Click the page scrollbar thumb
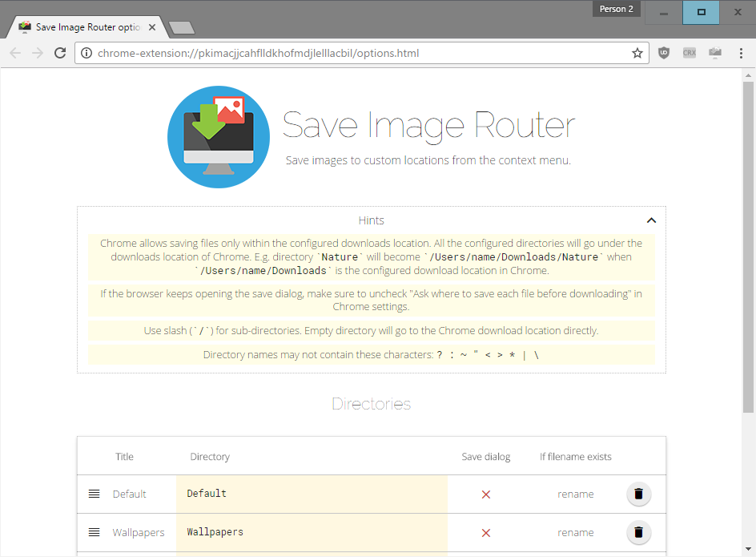Image resolution: width=756 pixels, height=557 pixels. 748,247
